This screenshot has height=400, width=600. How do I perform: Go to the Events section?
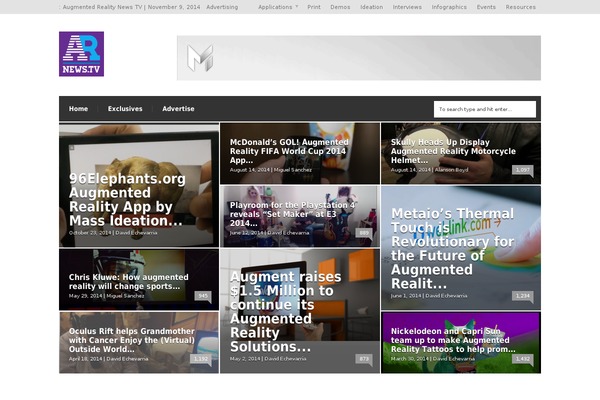coord(486,7)
